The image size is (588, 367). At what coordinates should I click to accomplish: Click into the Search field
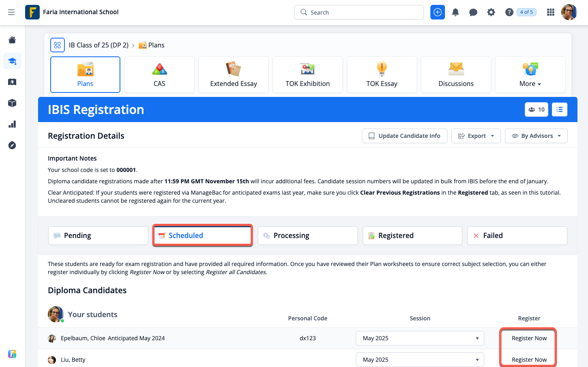pyautogui.click(x=359, y=12)
